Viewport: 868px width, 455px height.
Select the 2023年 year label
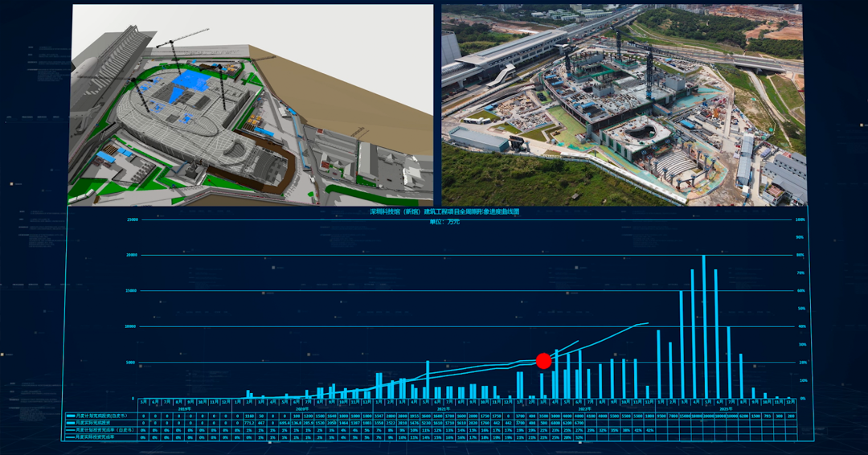click(725, 408)
